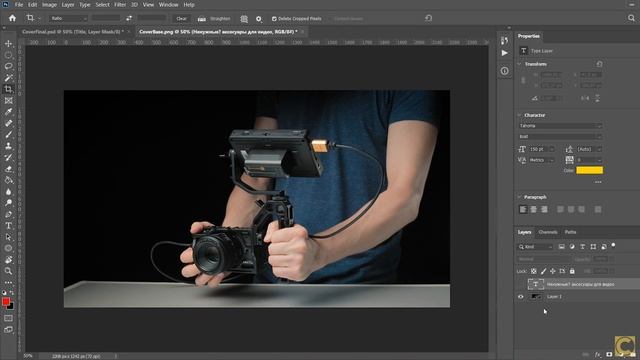This screenshot has height=360, width=640.
Task: Reset the crop with undo arrow
Action: (428, 18)
